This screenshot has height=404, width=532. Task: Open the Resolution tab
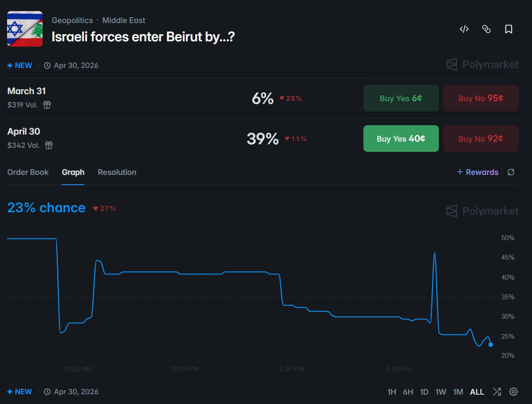pyautogui.click(x=117, y=172)
